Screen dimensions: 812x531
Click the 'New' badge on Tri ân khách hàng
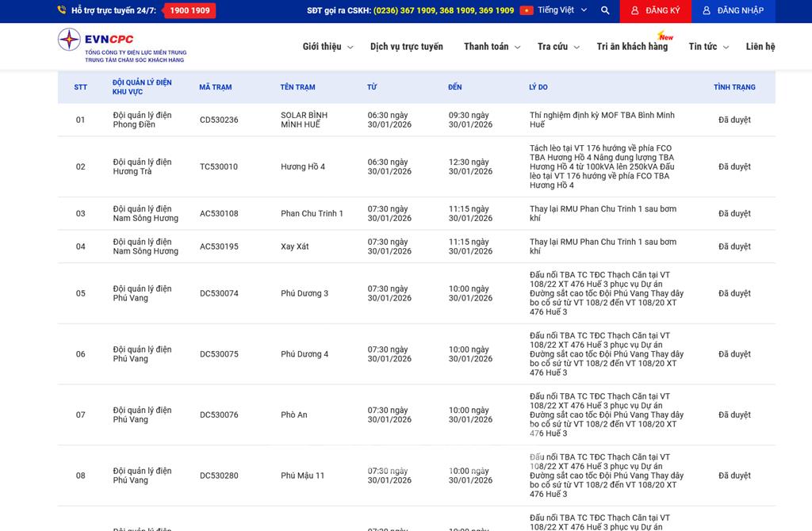665,36
